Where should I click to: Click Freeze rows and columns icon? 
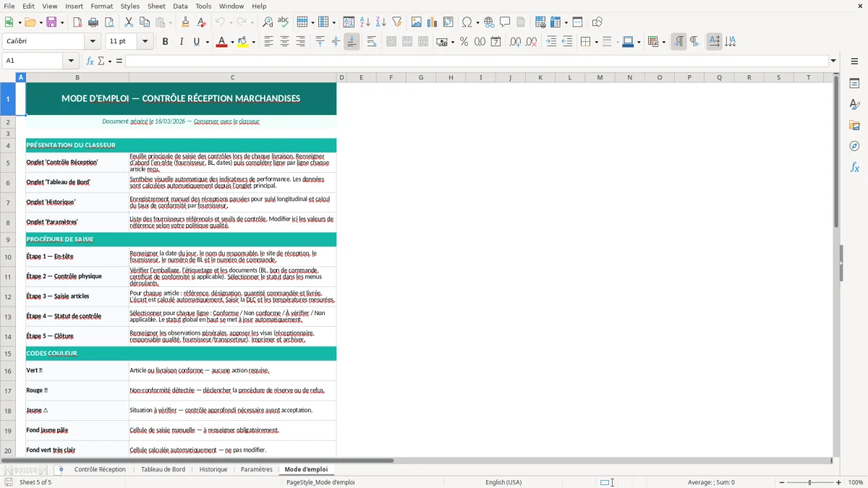555,22
